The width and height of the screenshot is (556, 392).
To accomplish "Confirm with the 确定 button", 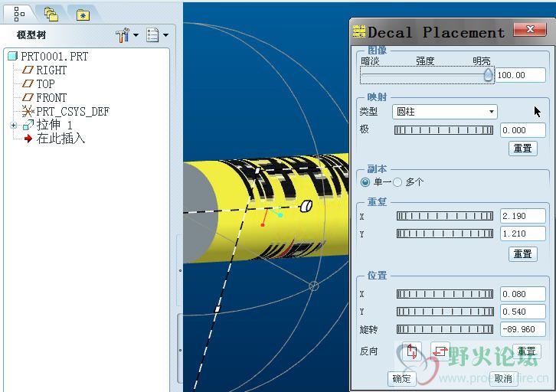I will point(401,379).
